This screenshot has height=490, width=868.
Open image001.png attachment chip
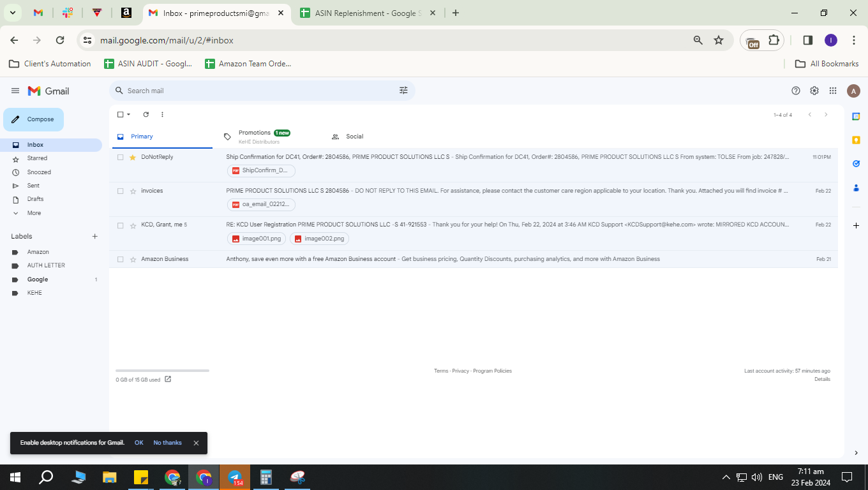point(257,239)
